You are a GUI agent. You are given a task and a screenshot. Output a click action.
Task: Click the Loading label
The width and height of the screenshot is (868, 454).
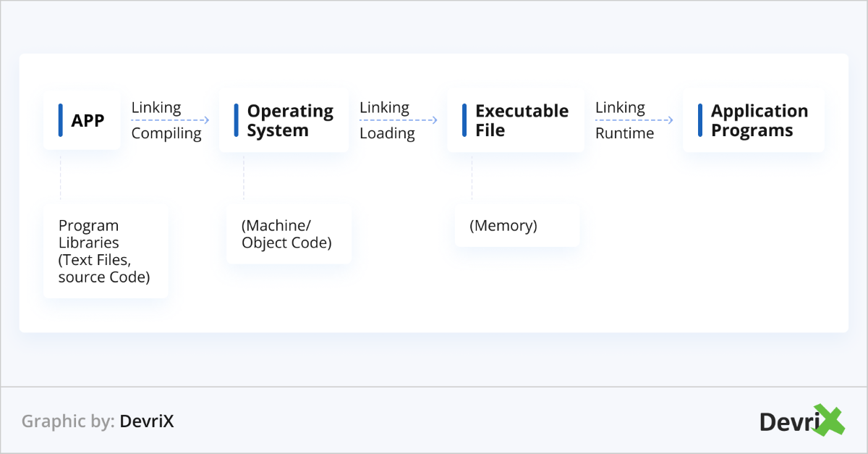coord(387,133)
